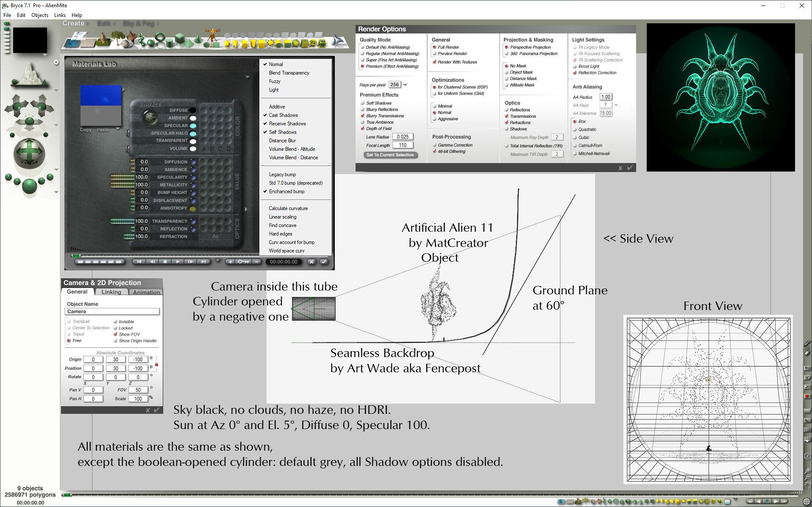
Task: Switch to the Sky & Fog palette
Action: click(138, 24)
